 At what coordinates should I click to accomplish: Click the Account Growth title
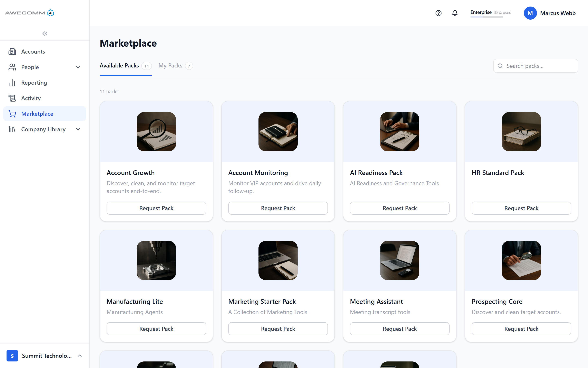130,173
